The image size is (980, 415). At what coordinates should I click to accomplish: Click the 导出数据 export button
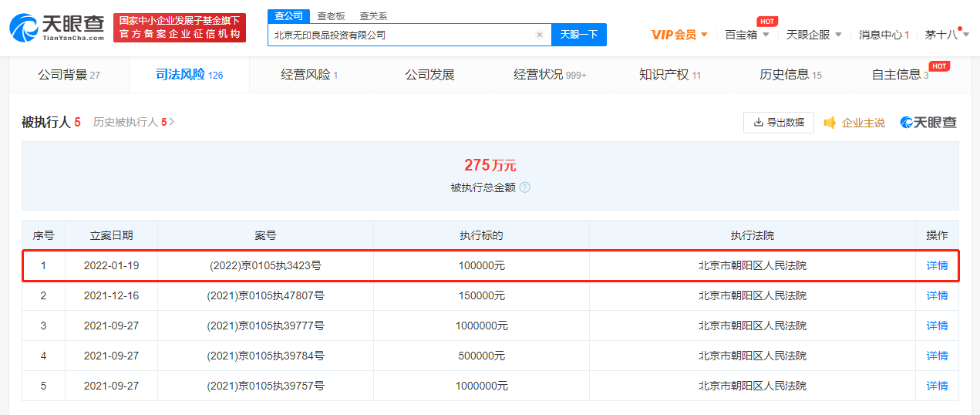pyautogui.click(x=779, y=123)
